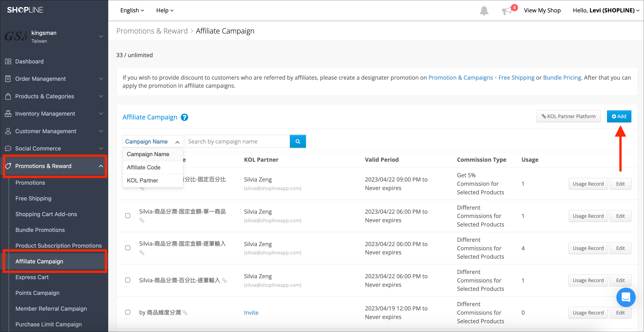
Task: Click the Add campaign button
Action: tap(619, 116)
